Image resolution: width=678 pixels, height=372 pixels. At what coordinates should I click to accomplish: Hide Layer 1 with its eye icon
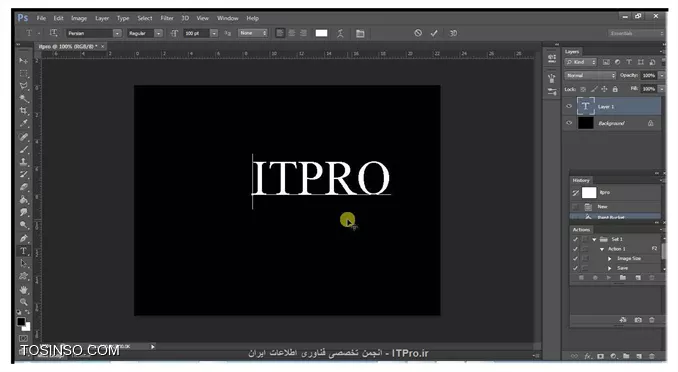569,106
